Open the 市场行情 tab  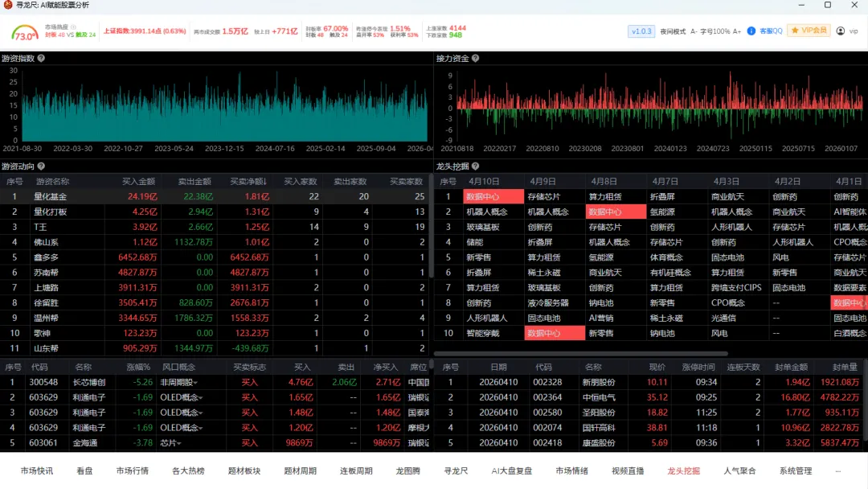click(x=133, y=471)
